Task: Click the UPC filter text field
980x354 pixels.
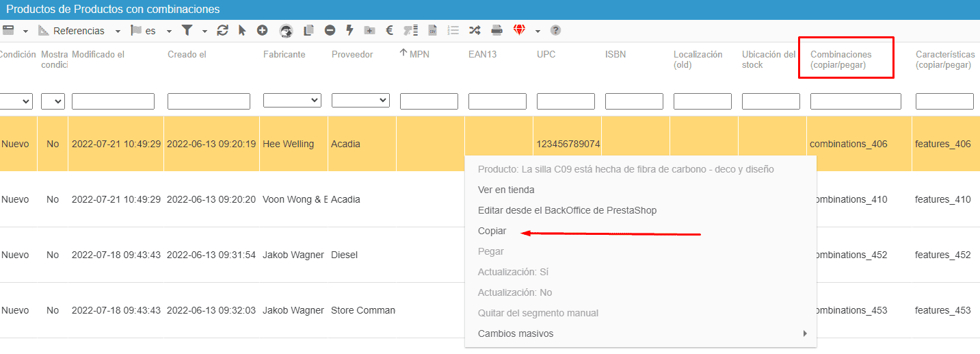Action: click(566, 101)
